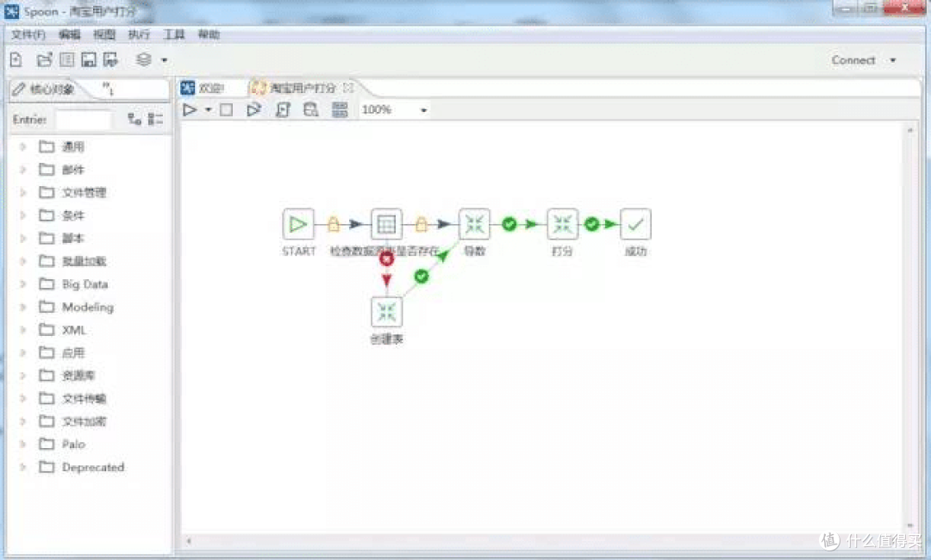Click the Open file toolbar icon

(x=45, y=59)
